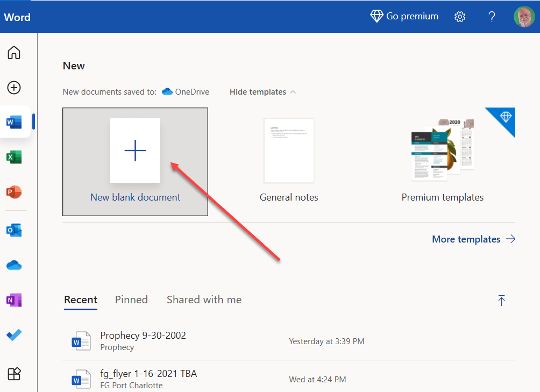Click the upload arrow icon near Recent tabs

[501, 300]
